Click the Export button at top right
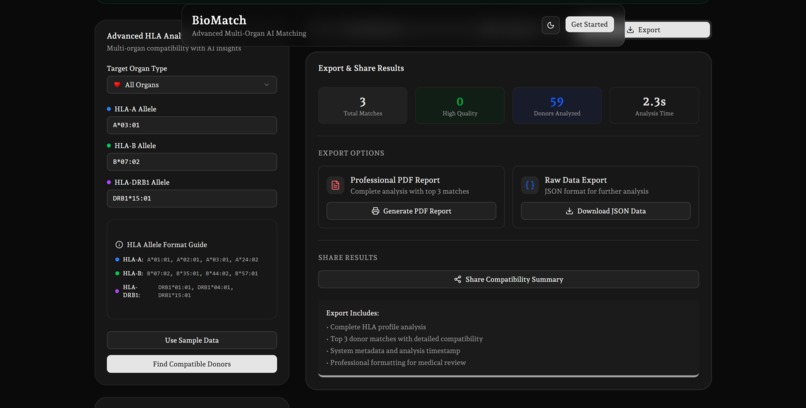This screenshot has width=806, height=408. tap(667, 30)
